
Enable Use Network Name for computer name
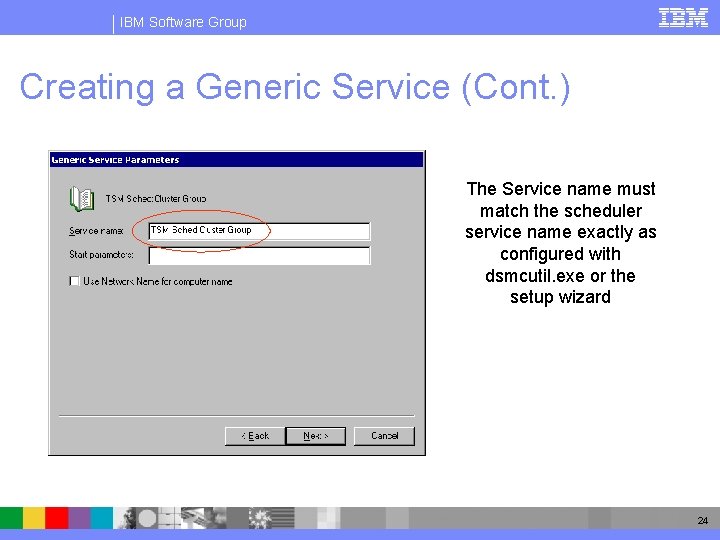[x=74, y=281]
